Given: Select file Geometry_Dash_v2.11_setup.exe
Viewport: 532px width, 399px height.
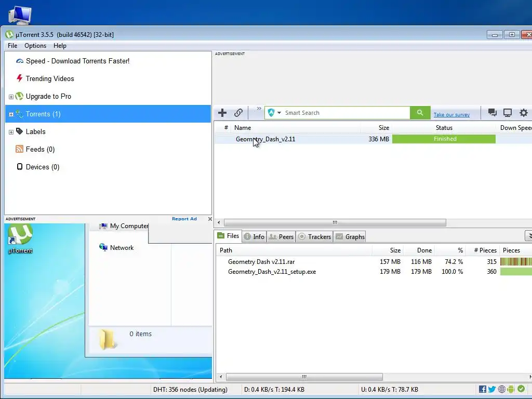Looking at the screenshot, I should [x=272, y=271].
